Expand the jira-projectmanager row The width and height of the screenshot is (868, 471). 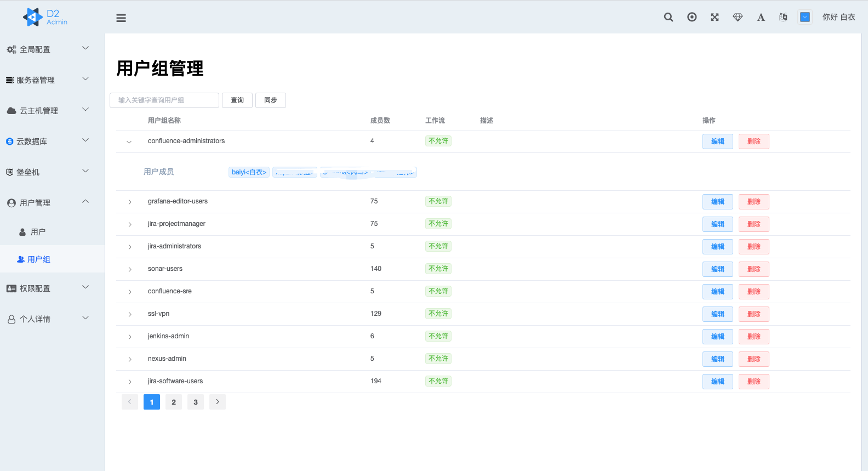coord(130,224)
